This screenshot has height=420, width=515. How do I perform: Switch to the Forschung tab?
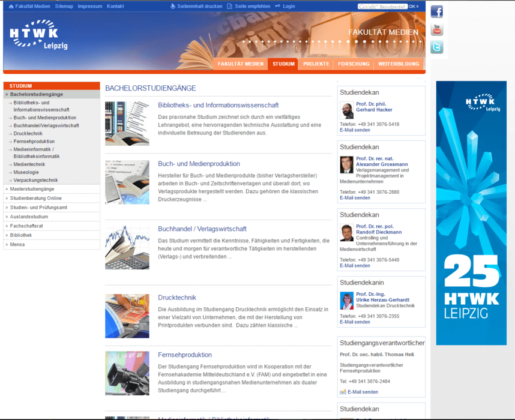pyautogui.click(x=354, y=64)
